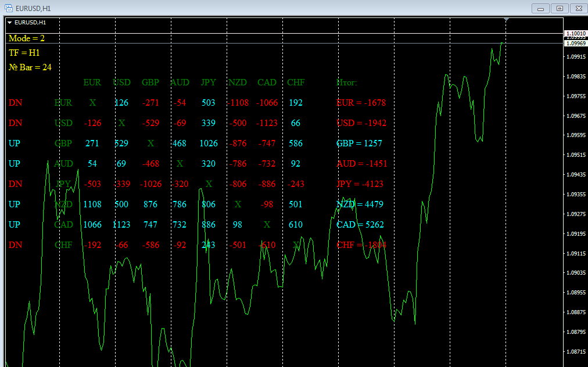This screenshot has width=588, height=367.
Task: Select the 'TF = H1' label
Action: (24, 53)
